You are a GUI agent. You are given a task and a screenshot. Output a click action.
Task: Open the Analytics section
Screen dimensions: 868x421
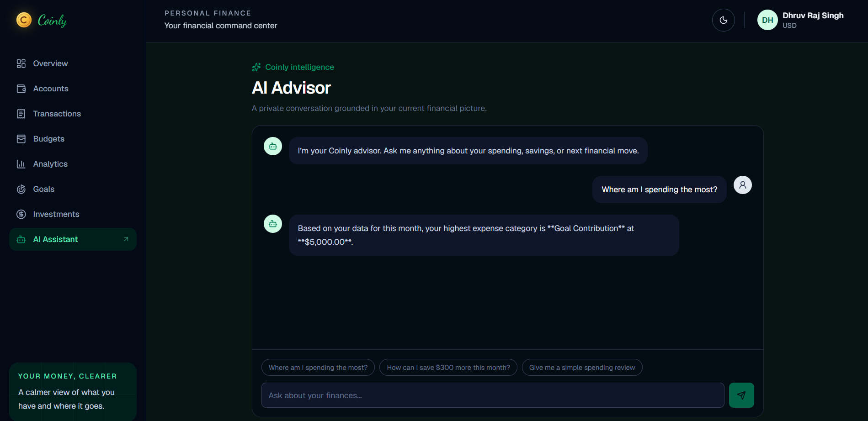pyautogui.click(x=73, y=164)
